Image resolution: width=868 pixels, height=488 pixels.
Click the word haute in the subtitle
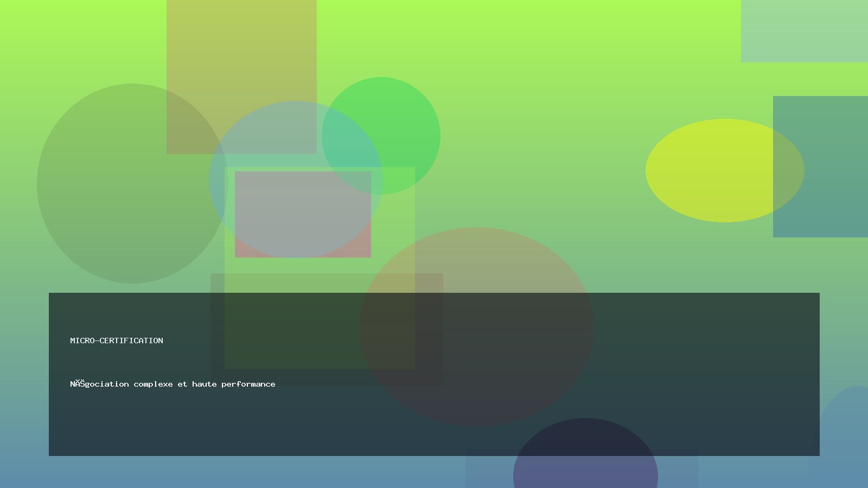coord(204,384)
